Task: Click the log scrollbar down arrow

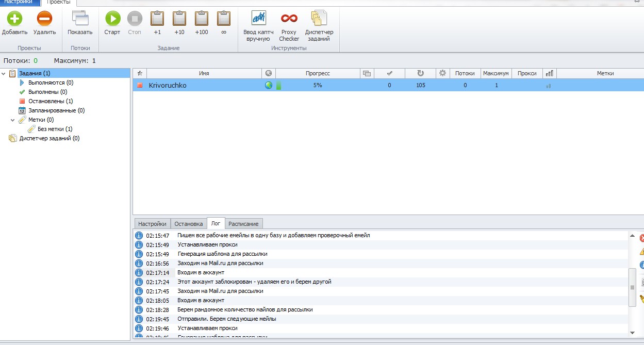Action: pos(632,332)
